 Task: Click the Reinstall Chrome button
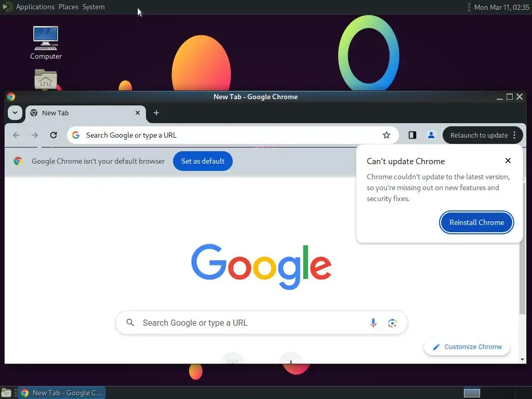pyautogui.click(x=476, y=222)
